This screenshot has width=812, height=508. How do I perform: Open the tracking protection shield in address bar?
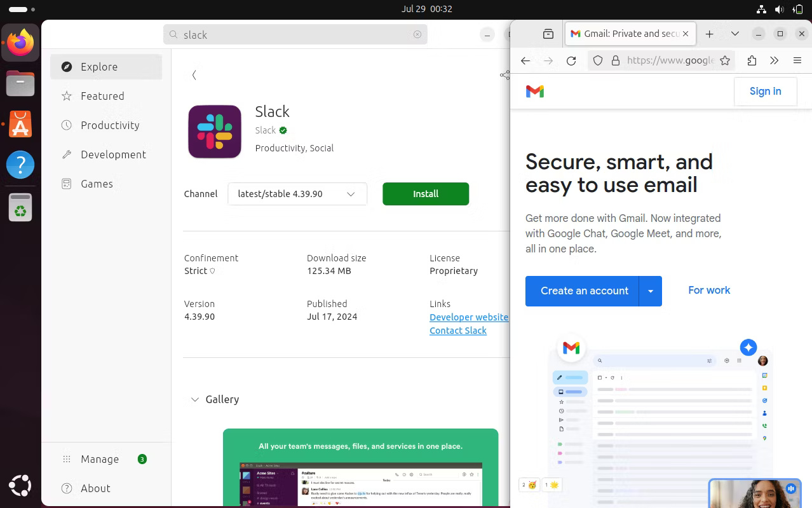click(597, 60)
